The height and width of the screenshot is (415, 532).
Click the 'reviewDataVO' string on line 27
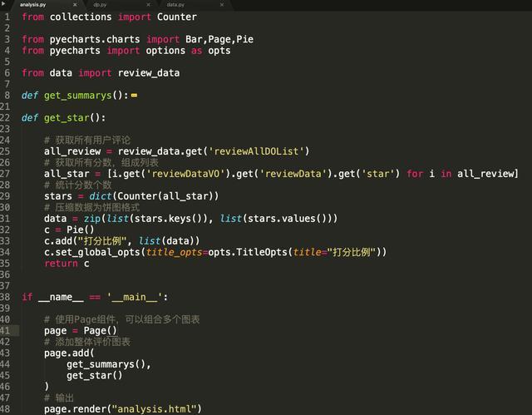click(x=185, y=174)
